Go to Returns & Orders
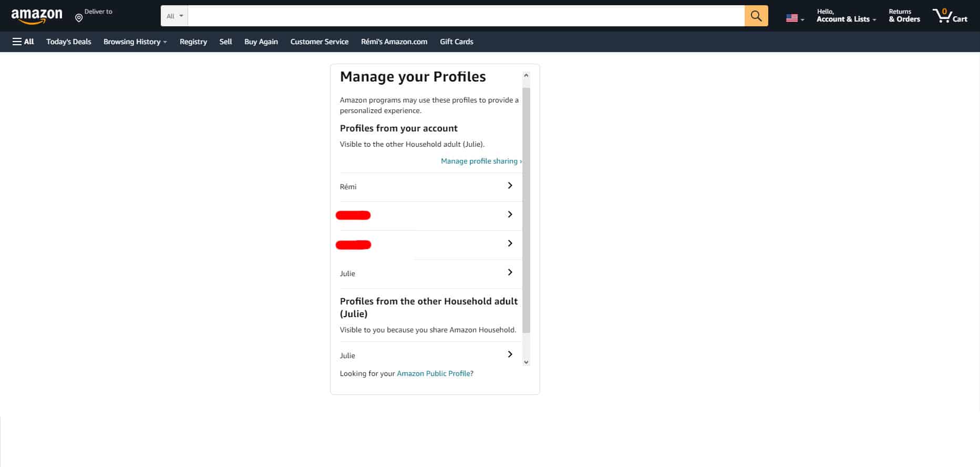The height and width of the screenshot is (467, 980). (x=904, y=16)
